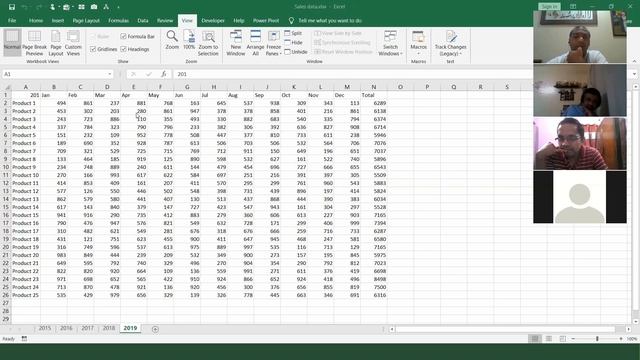Switch to the 2018 sheet tab

click(x=109, y=328)
